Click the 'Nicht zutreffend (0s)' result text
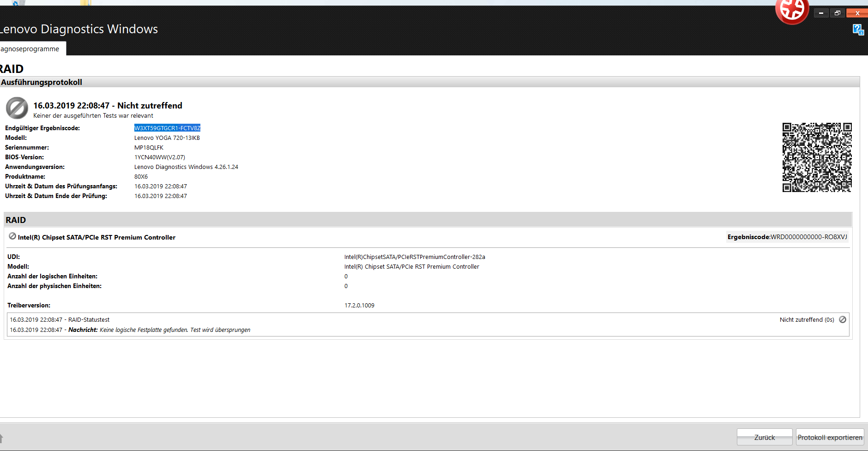Viewport: 868px width, 451px height. point(807,319)
